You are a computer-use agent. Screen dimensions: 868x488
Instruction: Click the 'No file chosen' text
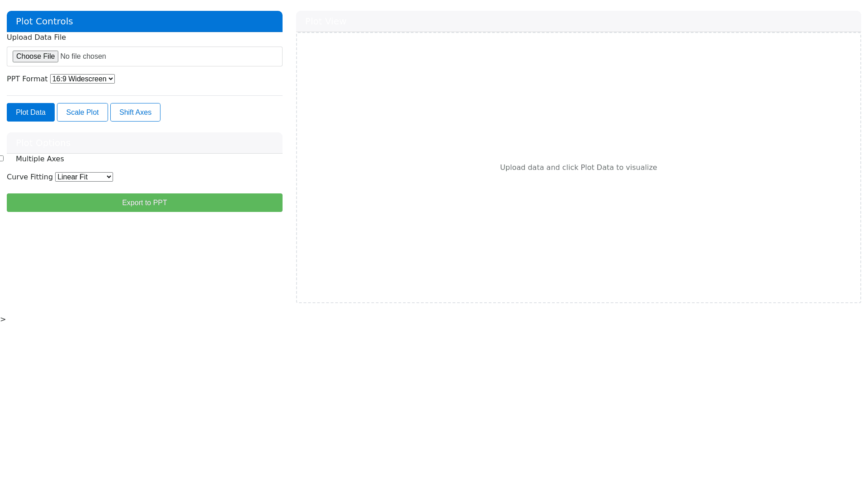83,56
